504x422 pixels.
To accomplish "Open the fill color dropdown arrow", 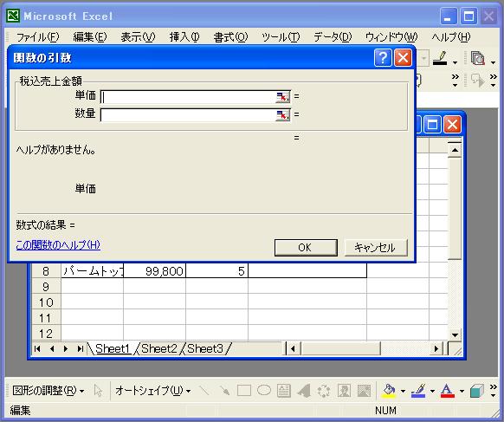I will click(403, 391).
